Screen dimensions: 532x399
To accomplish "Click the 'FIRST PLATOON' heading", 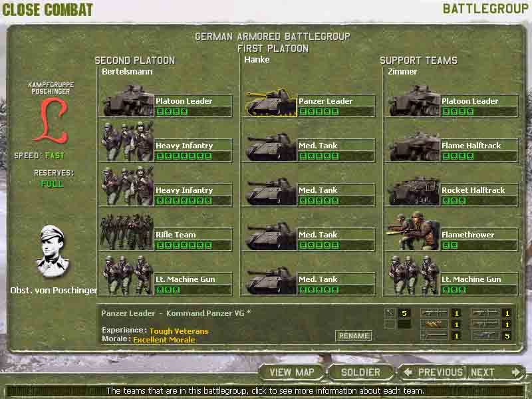I will click(x=273, y=49).
